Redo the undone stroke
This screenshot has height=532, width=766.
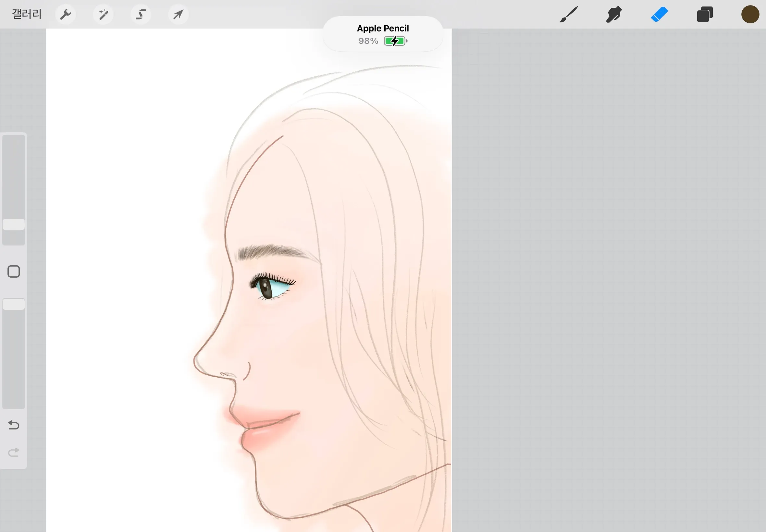click(x=14, y=452)
